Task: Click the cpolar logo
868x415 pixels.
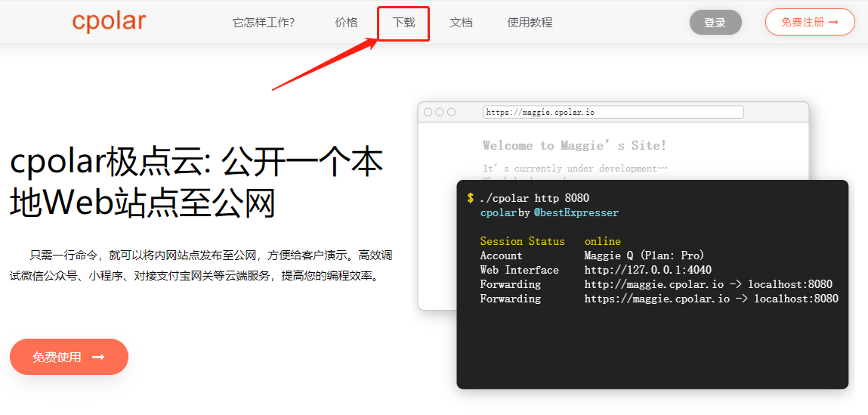Action: (x=109, y=22)
